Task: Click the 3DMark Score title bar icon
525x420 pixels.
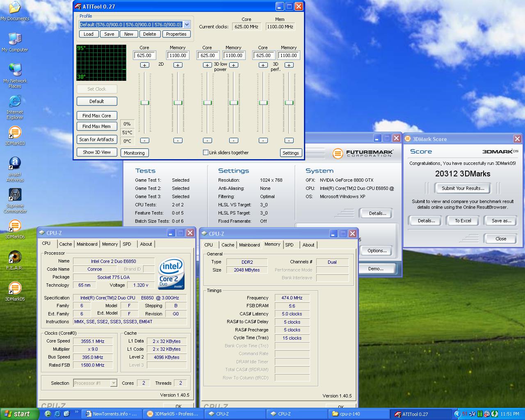Action: (x=408, y=139)
